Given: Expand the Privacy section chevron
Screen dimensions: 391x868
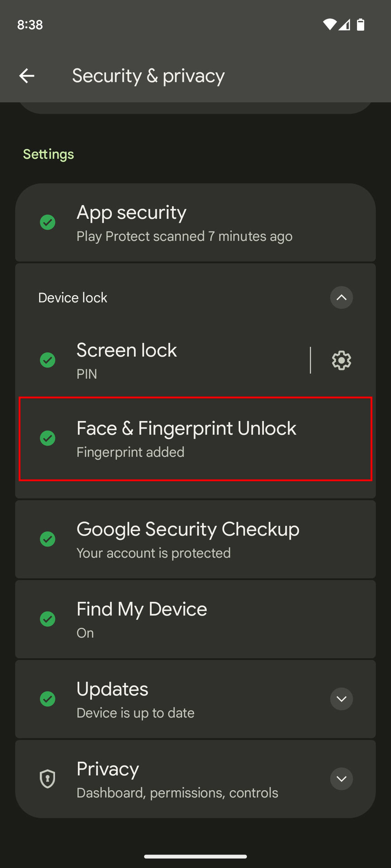Looking at the screenshot, I should pos(341,779).
